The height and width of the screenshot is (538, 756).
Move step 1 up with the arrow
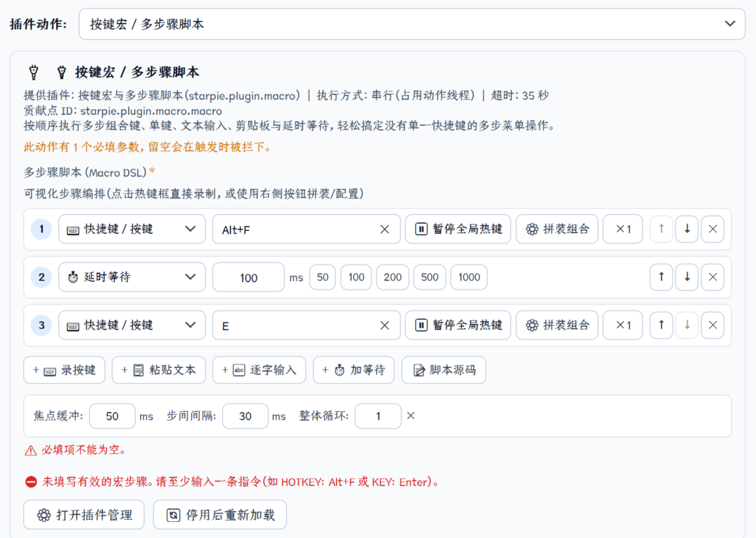click(661, 229)
